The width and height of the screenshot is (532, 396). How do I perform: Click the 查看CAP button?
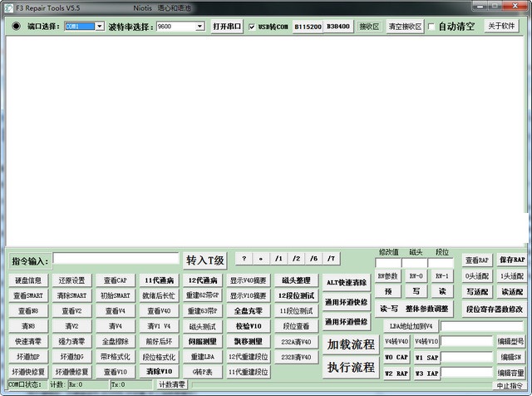[x=116, y=280]
